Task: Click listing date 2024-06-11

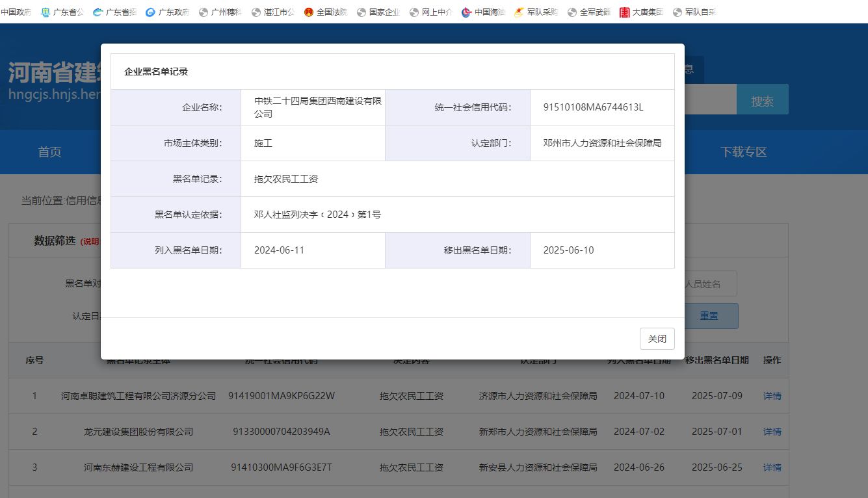Action: coord(279,250)
